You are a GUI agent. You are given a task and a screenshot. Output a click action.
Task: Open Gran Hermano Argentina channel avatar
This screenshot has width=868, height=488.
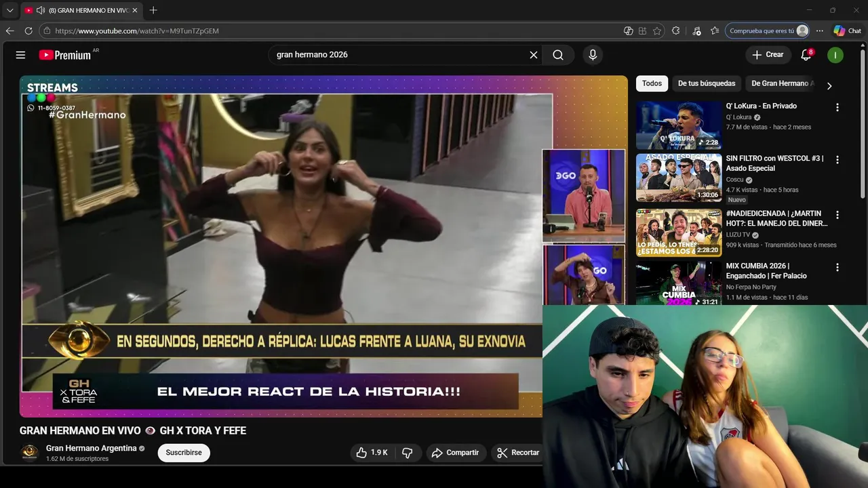tap(30, 453)
